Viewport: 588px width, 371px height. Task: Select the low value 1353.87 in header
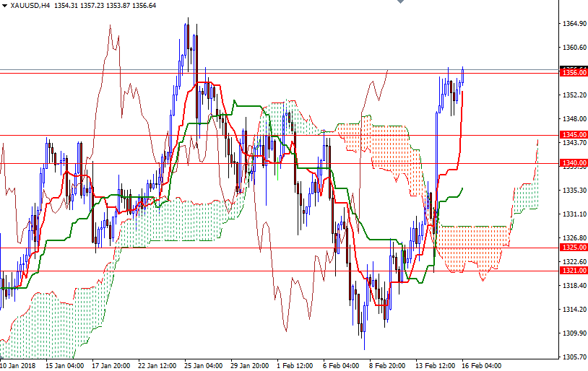click(118, 6)
